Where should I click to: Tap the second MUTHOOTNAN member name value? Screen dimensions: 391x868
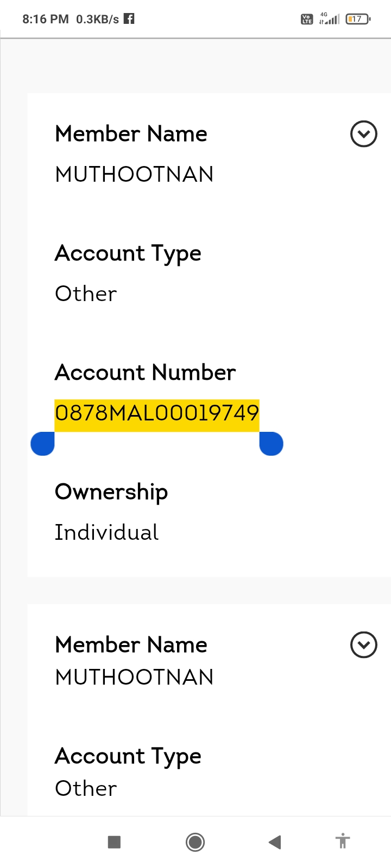click(x=134, y=677)
